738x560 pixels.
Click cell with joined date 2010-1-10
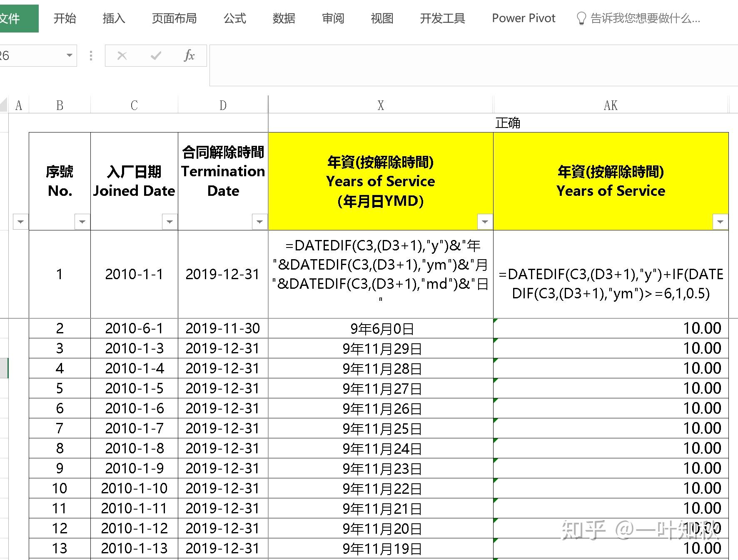pyautogui.click(x=134, y=488)
